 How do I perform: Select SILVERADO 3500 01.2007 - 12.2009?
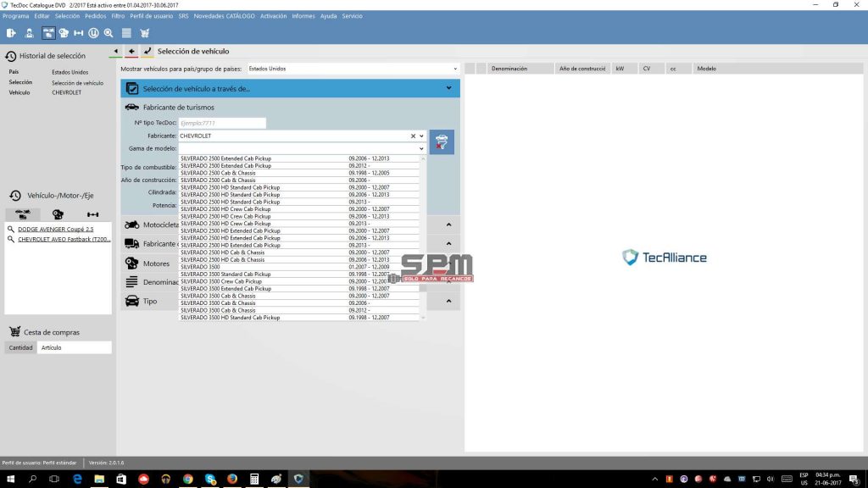299,267
